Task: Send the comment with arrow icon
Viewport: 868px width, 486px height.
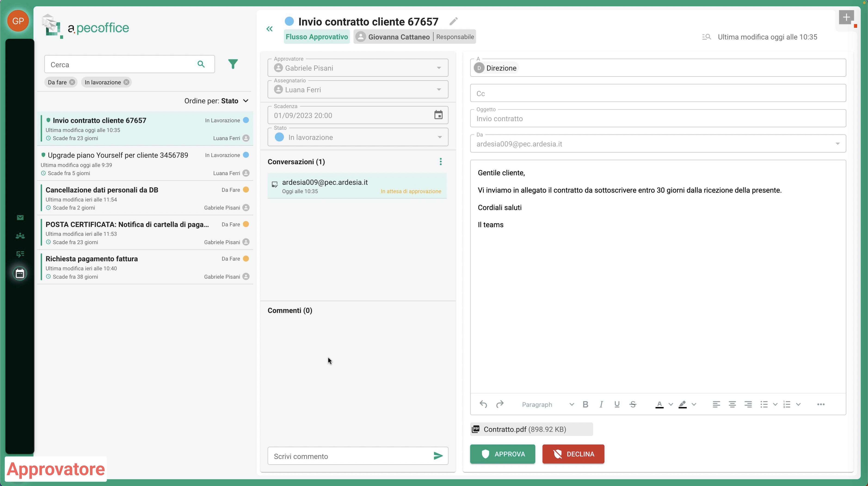Action: coord(438,456)
